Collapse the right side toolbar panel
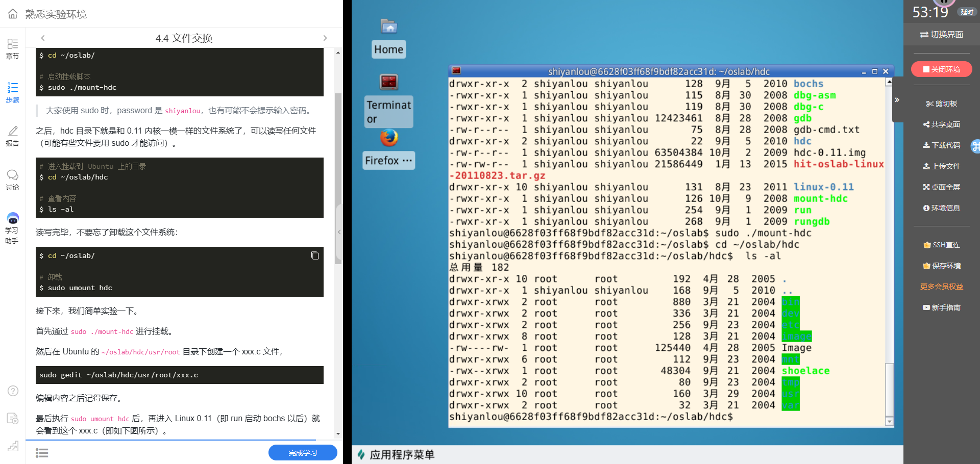This screenshot has height=464, width=980. tap(897, 100)
